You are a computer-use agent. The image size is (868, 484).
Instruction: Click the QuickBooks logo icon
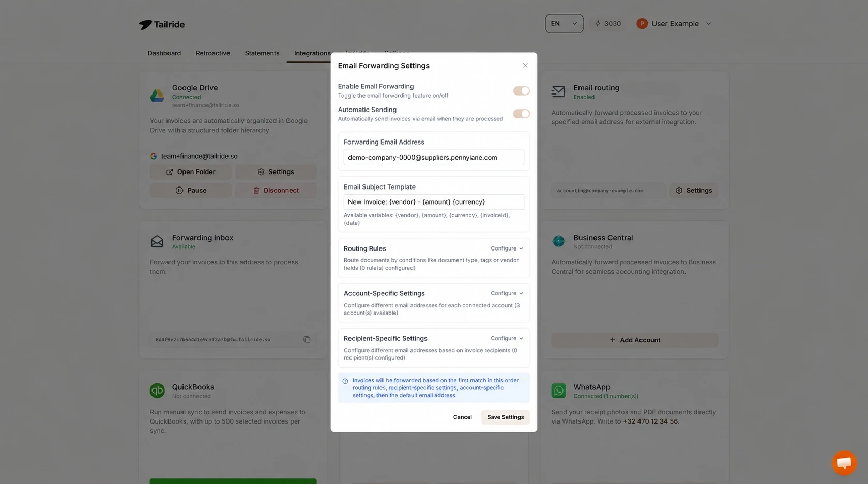coord(157,391)
